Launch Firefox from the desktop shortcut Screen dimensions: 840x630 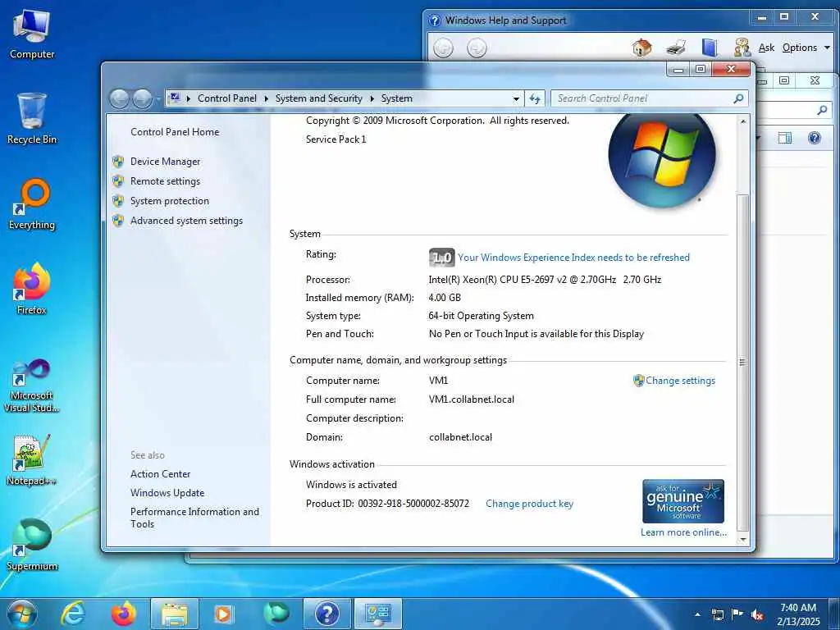[32, 290]
